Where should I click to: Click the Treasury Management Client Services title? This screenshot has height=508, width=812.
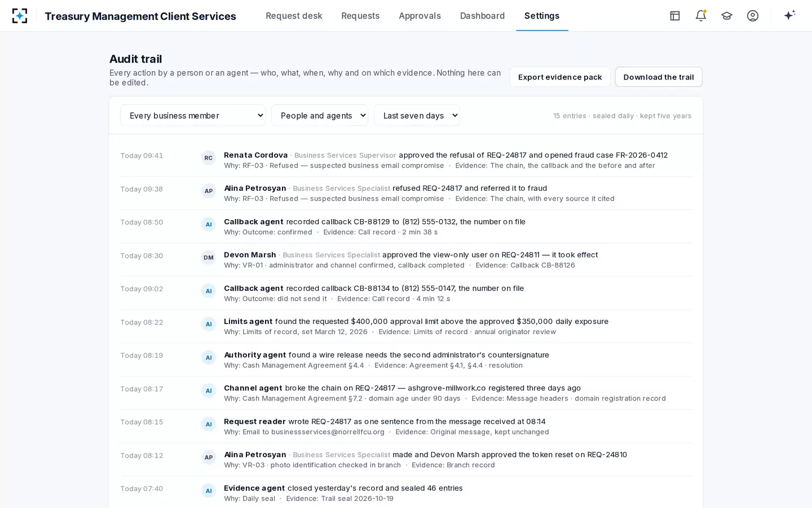coord(140,16)
